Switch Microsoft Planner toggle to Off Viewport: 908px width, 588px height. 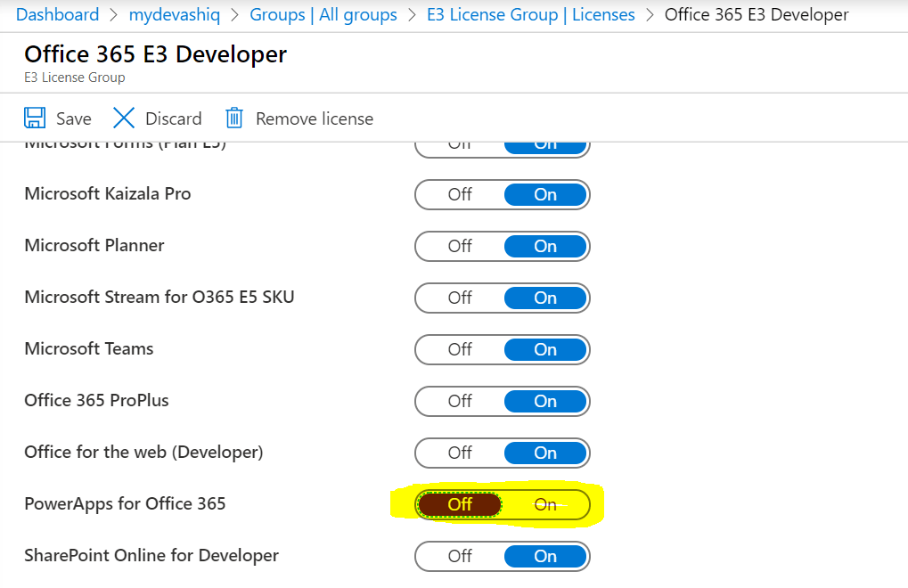point(460,246)
